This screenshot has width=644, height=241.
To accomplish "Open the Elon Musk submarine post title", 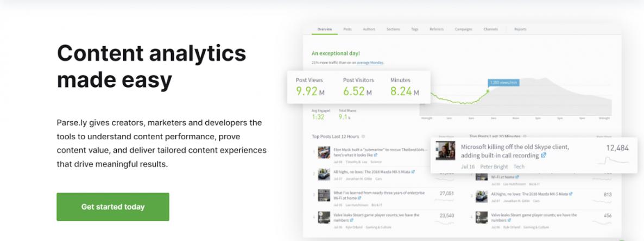I will pyautogui.click(x=380, y=152).
